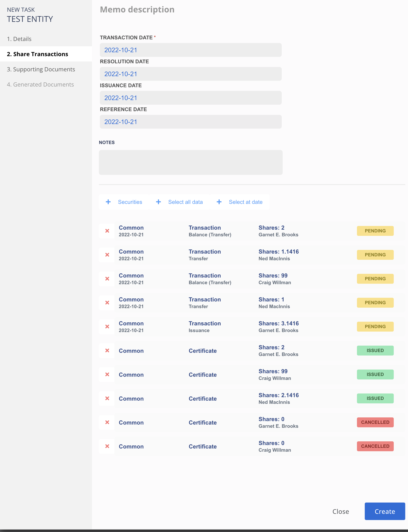
Task: Select 'Shares: 2.1416' certificate text
Action: tap(279, 395)
